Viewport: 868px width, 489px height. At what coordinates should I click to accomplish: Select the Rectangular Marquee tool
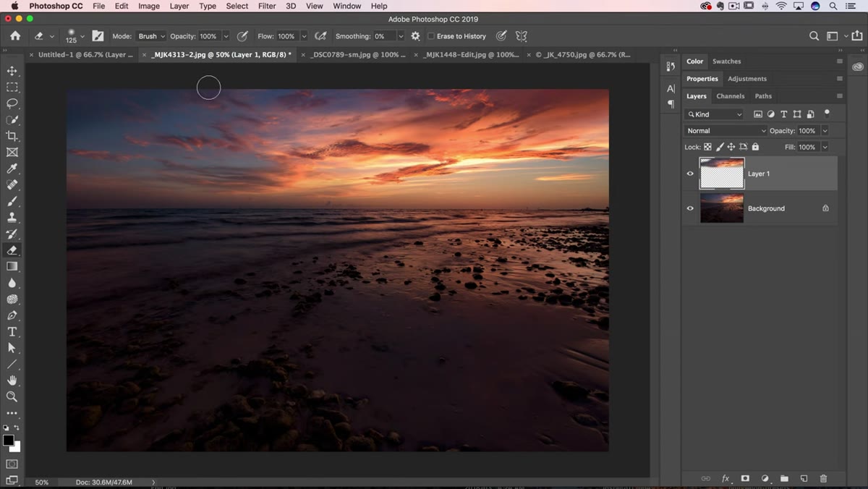pos(12,87)
